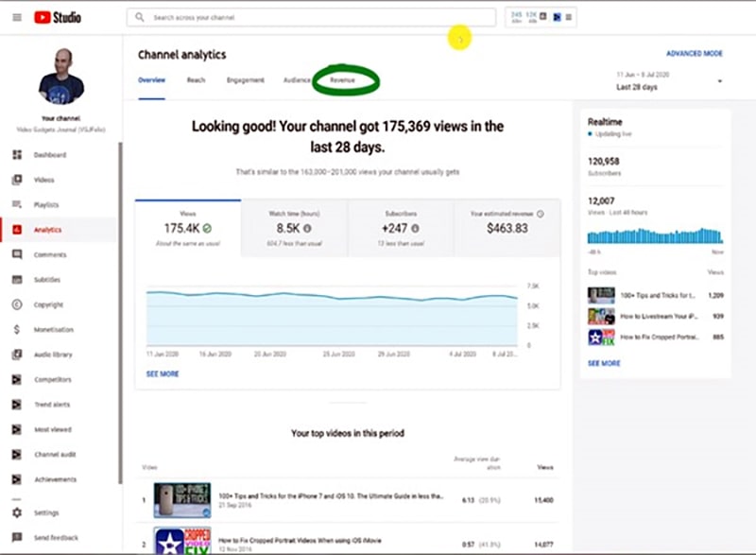Switch to the Reach tab
Viewport: 756px width, 555px height.
[196, 80]
